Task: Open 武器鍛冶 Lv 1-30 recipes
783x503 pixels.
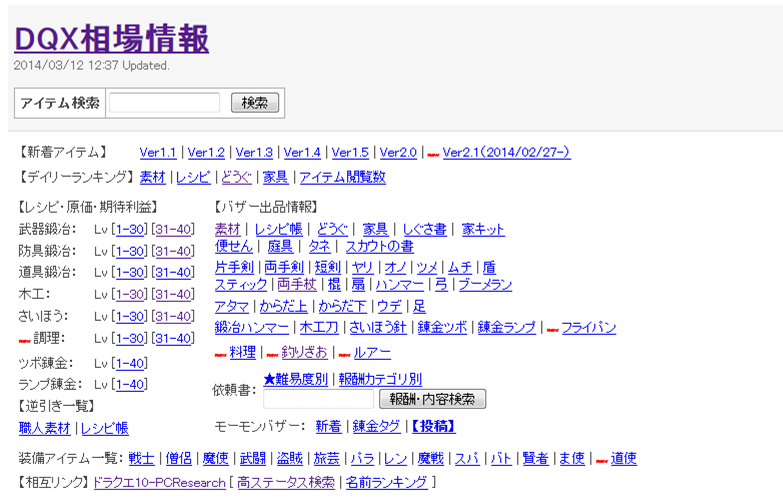Action: (x=130, y=229)
